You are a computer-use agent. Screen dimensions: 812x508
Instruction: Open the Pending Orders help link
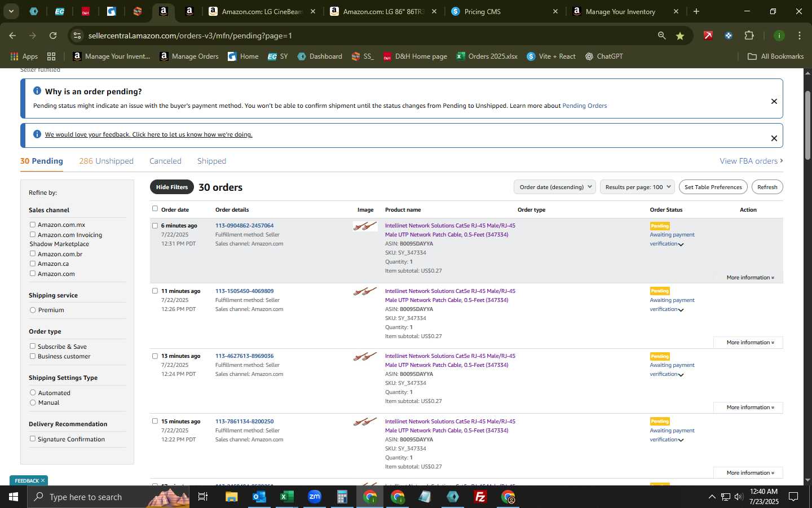(585, 106)
